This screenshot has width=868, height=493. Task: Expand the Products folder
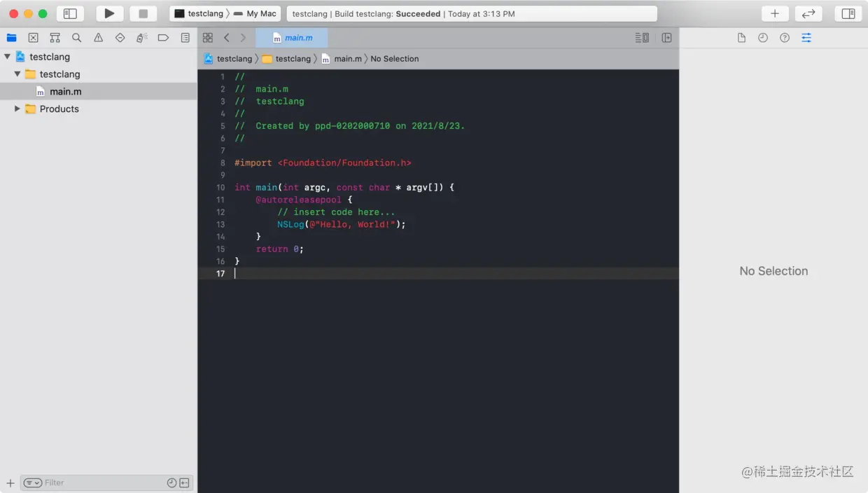pyautogui.click(x=17, y=109)
